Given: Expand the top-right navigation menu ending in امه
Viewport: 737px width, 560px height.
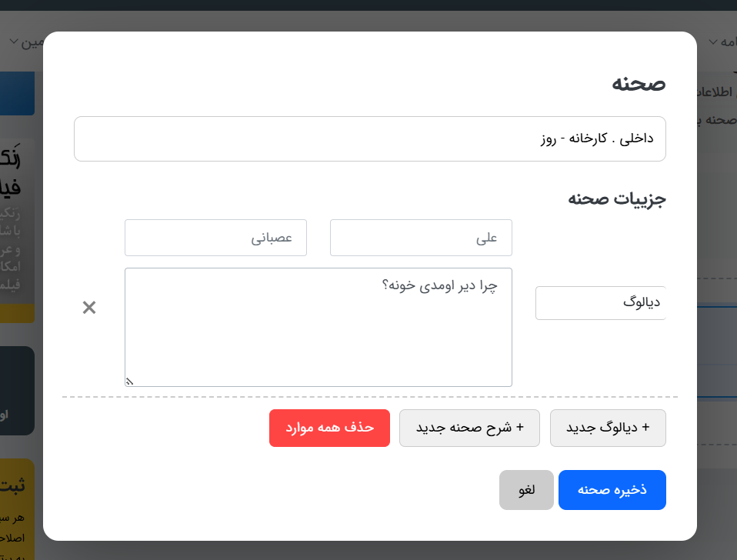Looking at the screenshot, I should (725, 42).
